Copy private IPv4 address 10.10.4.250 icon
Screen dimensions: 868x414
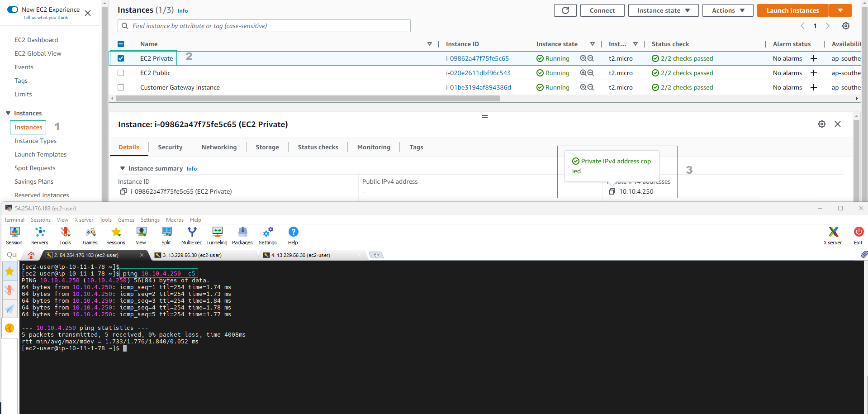[x=612, y=191]
